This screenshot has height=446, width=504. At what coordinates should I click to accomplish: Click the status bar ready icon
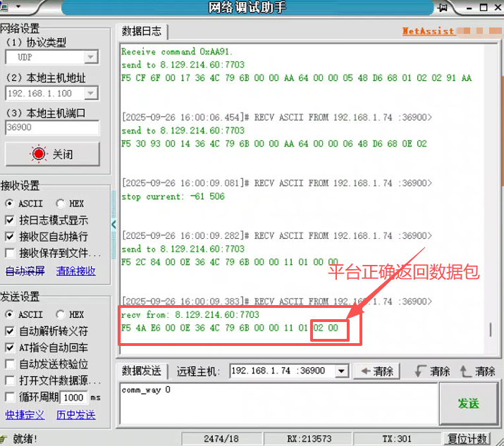(x=4, y=439)
